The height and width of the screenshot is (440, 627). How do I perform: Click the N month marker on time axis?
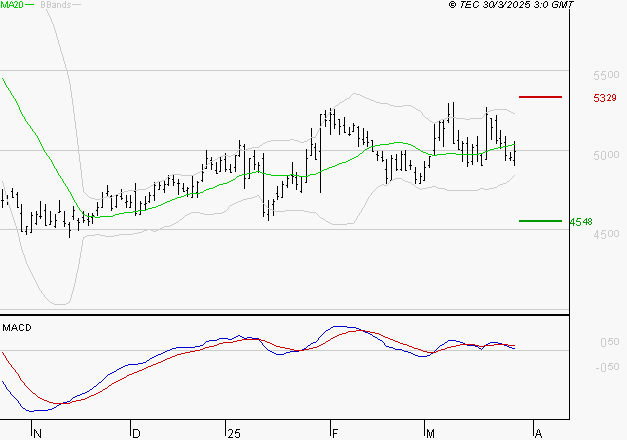pyautogui.click(x=37, y=434)
